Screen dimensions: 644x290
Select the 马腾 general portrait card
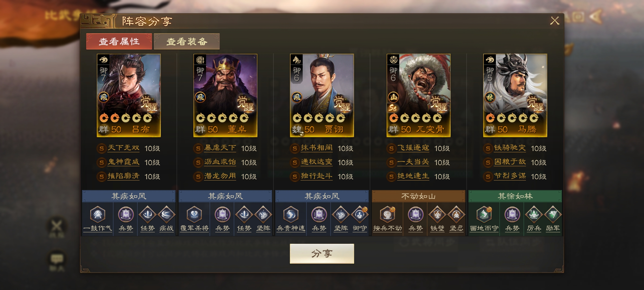point(515,95)
